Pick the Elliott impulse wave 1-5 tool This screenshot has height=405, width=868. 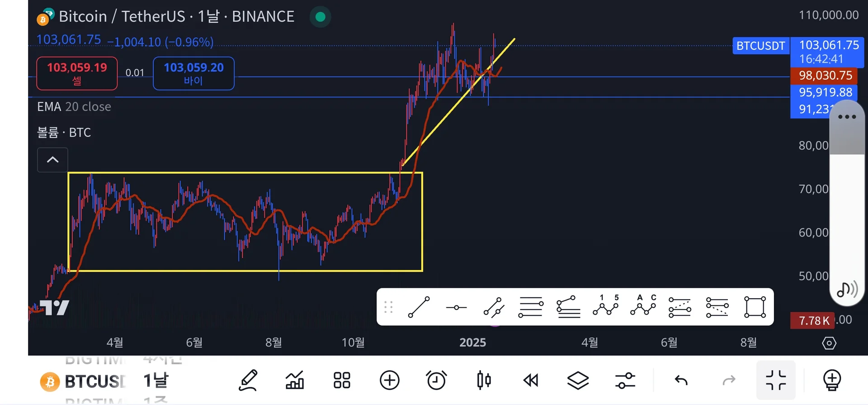coord(606,305)
